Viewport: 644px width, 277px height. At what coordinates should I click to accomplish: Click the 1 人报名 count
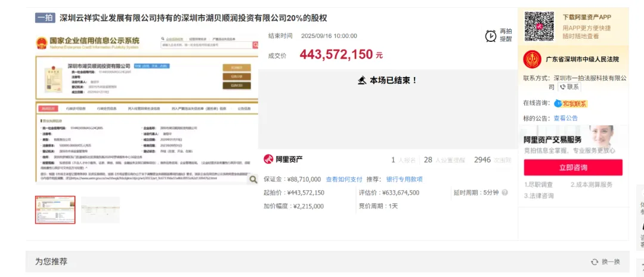coord(403,159)
